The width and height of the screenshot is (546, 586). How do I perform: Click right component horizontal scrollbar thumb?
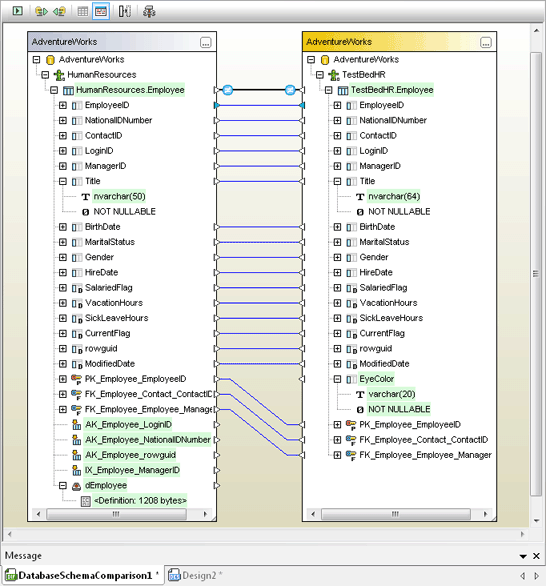395,514
